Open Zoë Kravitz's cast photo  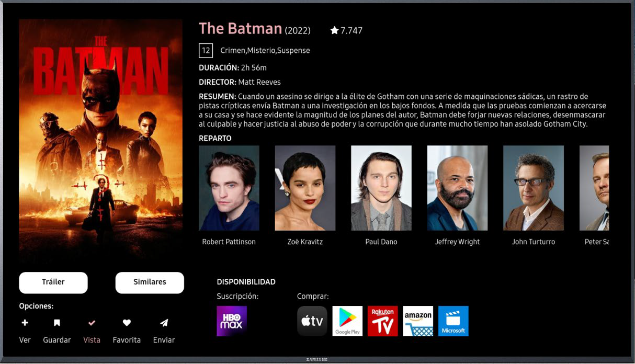(305, 188)
